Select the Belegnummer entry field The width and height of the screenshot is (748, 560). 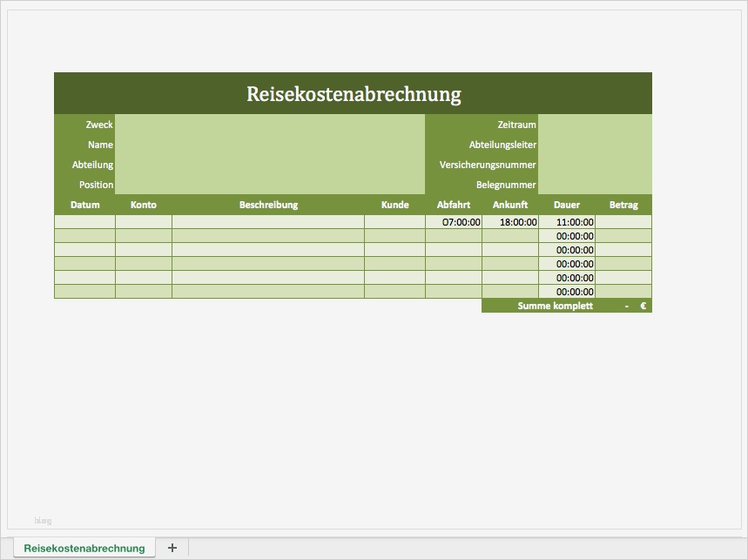click(595, 185)
